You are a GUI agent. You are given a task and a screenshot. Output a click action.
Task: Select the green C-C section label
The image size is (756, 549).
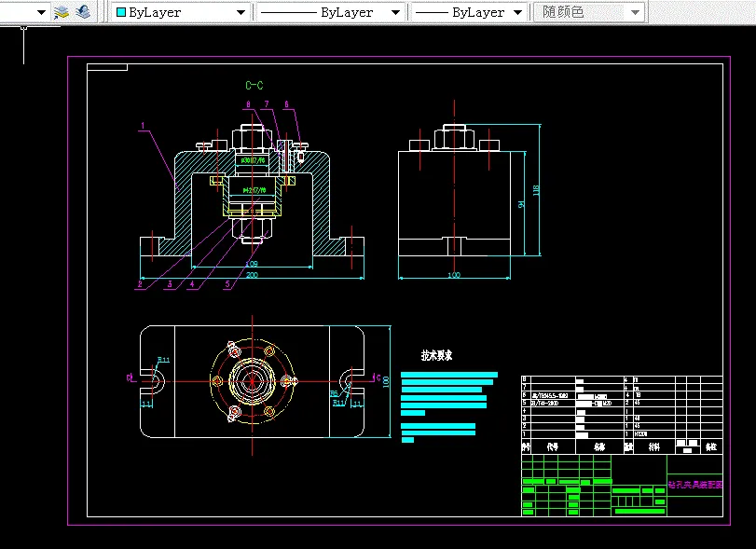tap(254, 86)
